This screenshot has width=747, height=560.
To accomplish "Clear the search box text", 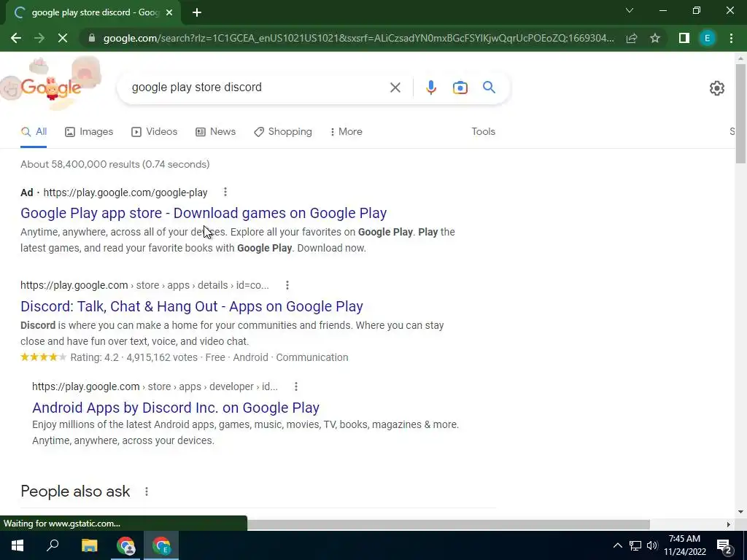I will tap(395, 87).
